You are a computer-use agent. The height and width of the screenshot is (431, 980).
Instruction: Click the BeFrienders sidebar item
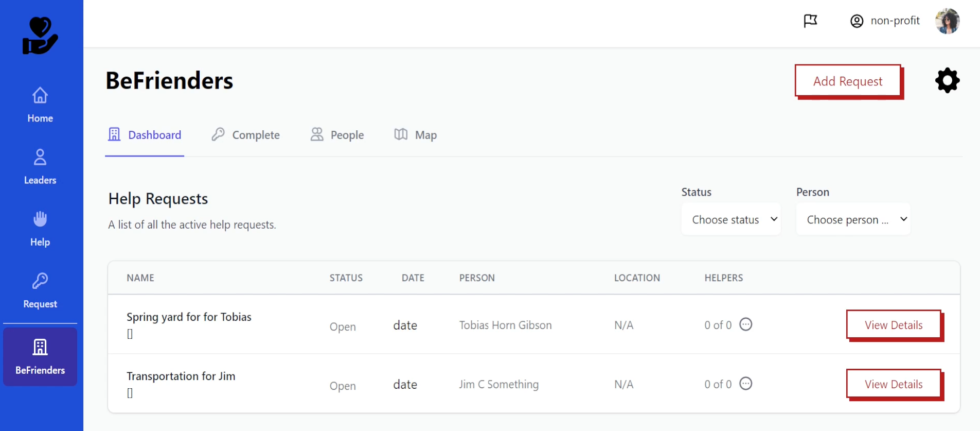point(40,356)
